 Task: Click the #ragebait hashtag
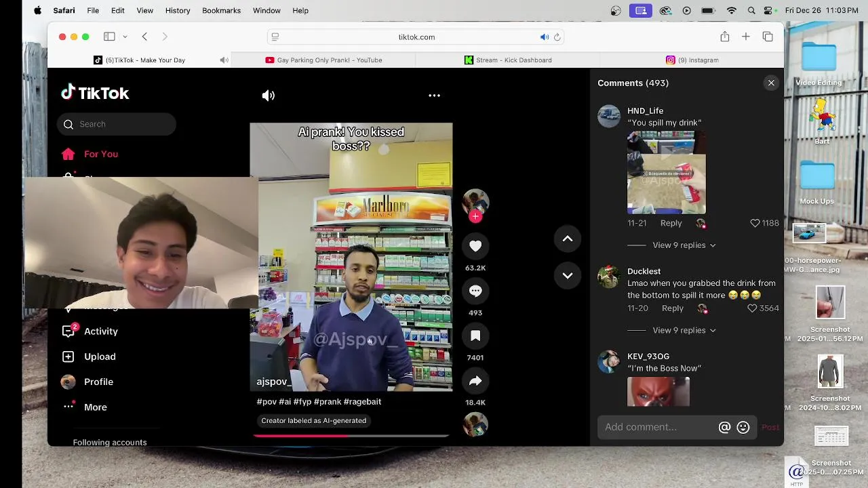[362, 402]
